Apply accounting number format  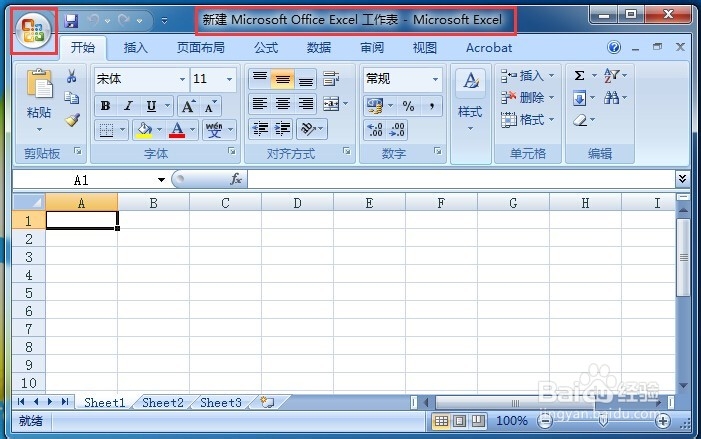pos(375,106)
